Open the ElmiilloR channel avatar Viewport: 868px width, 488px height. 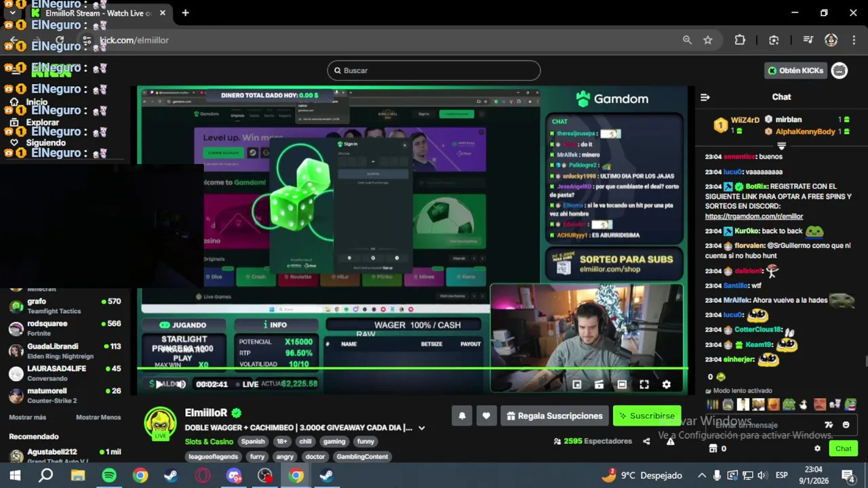click(x=161, y=424)
